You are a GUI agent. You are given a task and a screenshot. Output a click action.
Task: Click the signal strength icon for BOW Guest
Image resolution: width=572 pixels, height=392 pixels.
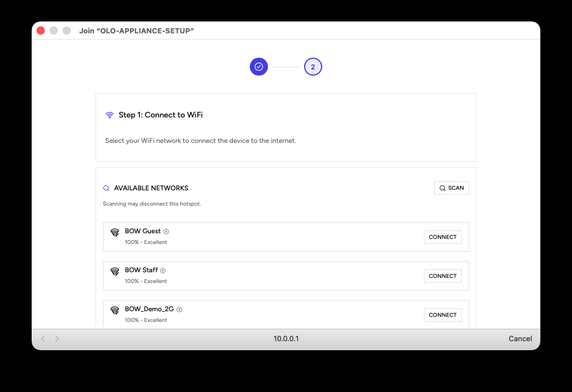click(x=115, y=231)
